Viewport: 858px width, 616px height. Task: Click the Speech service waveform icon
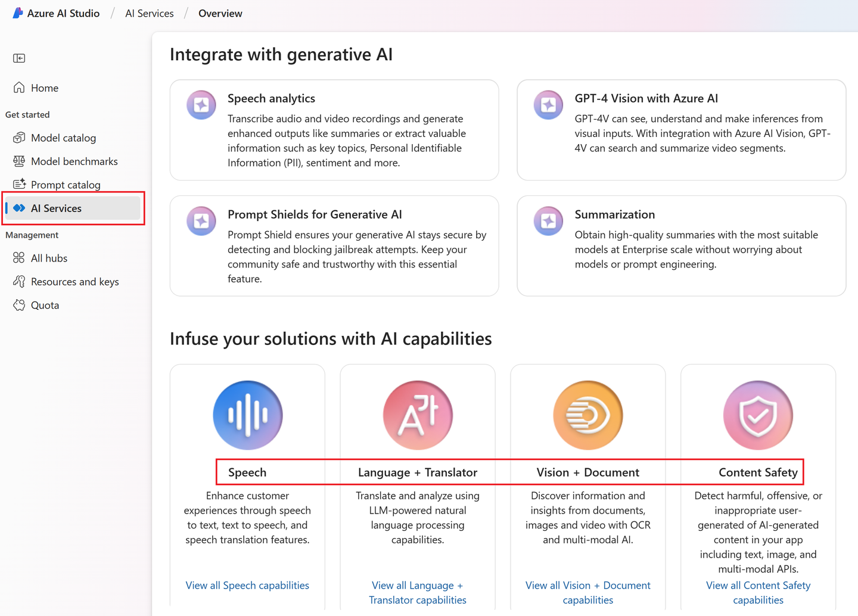pos(247,415)
